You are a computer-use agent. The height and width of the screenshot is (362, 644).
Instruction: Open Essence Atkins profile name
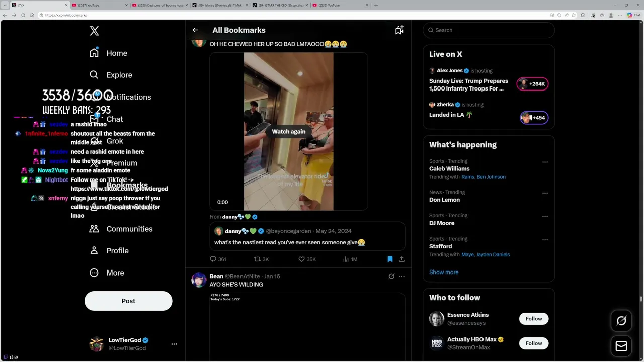(468, 315)
